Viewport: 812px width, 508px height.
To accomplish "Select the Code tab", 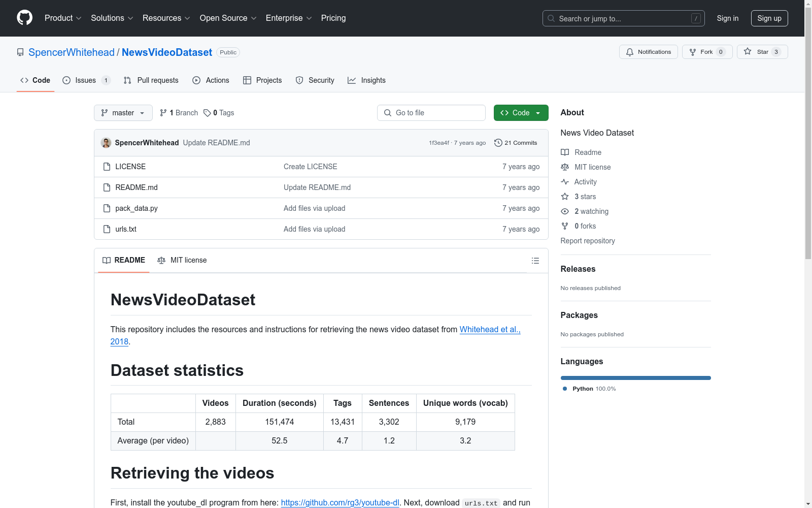I will (36, 80).
